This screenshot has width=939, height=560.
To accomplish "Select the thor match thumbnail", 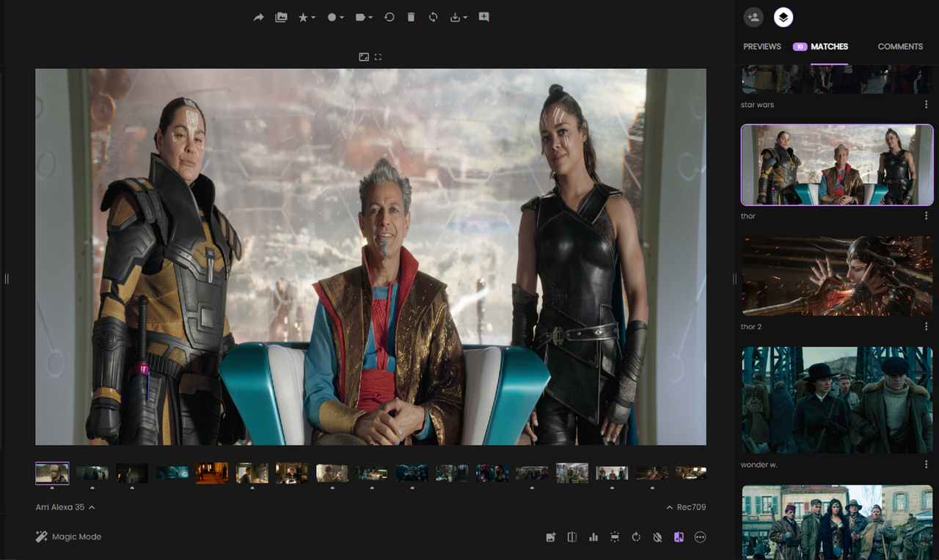I will click(837, 165).
